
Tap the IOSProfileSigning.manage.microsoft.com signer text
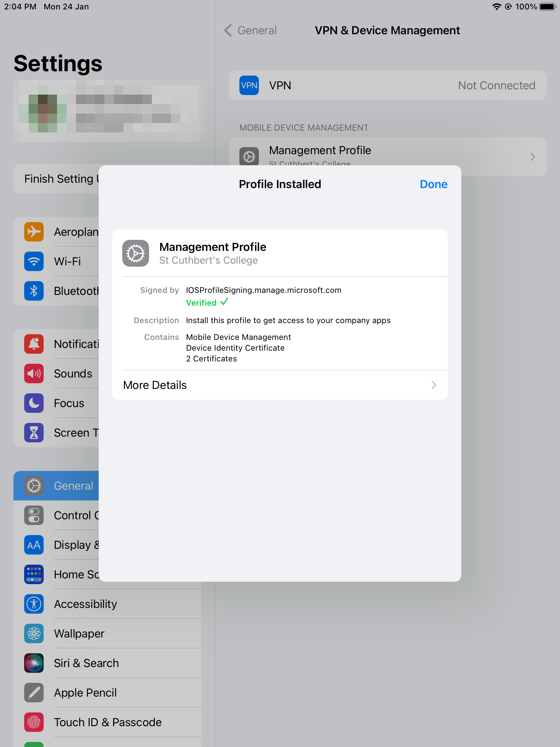[x=264, y=290]
